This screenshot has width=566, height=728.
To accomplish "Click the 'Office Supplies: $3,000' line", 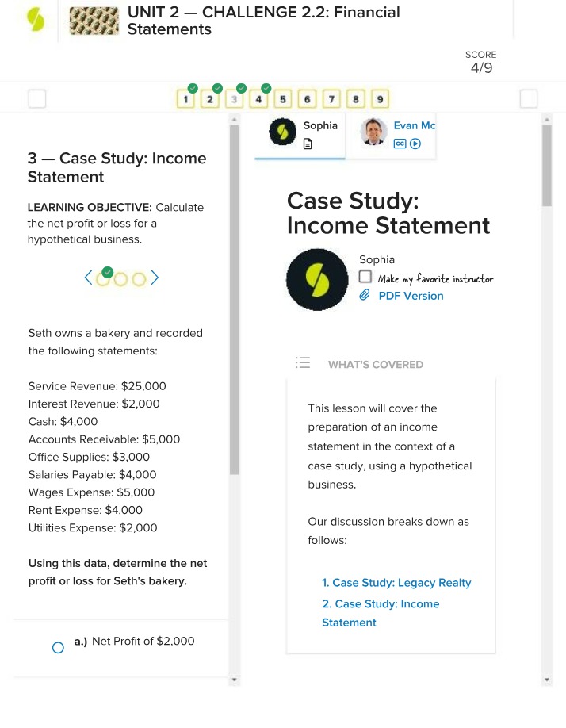I will coord(89,457).
